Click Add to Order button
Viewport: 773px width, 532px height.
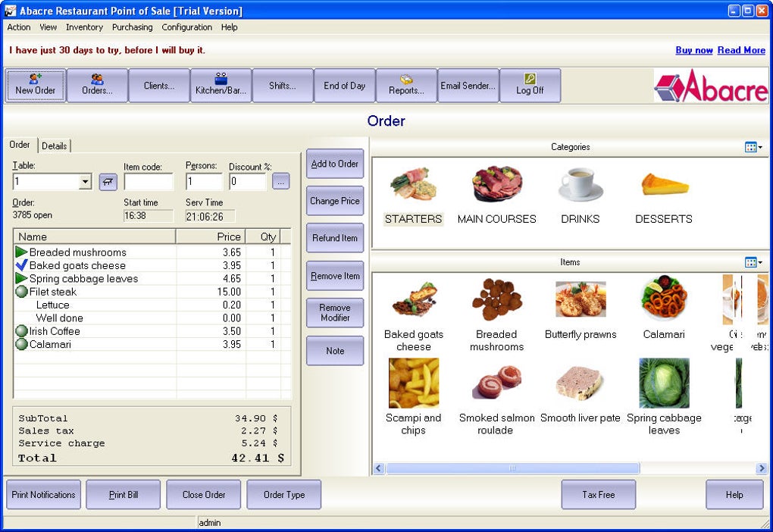pyautogui.click(x=335, y=164)
